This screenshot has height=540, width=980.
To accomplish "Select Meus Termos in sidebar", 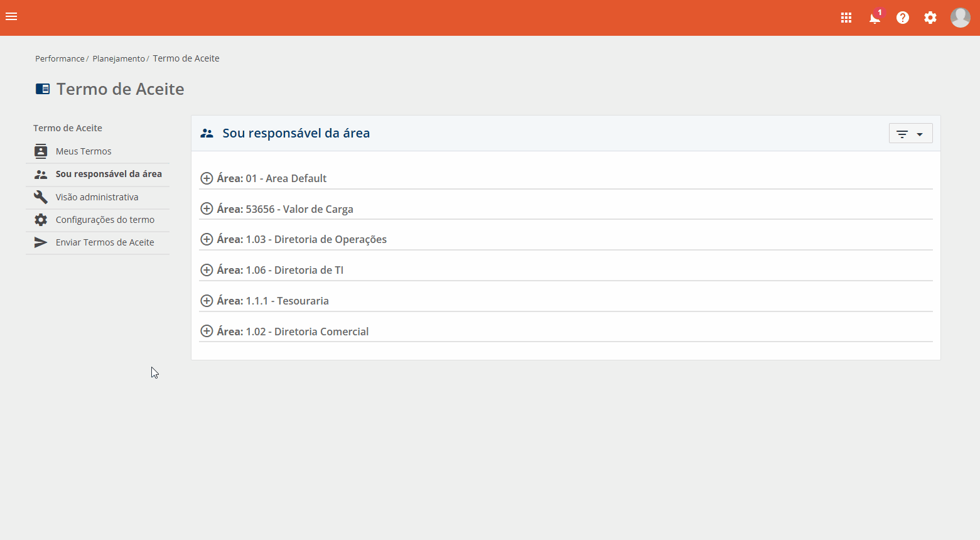I will point(83,151).
